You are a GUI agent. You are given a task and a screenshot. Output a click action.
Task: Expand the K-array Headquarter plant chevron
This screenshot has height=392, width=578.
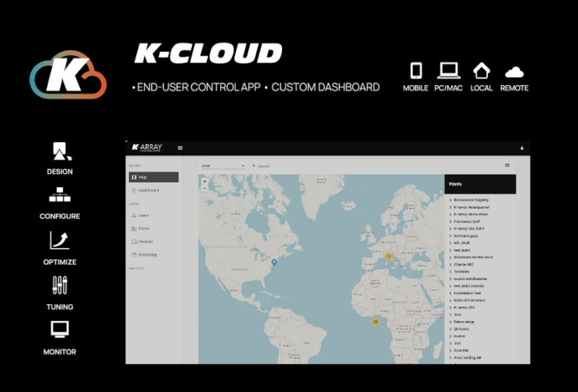pyautogui.click(x=450, y=207)
